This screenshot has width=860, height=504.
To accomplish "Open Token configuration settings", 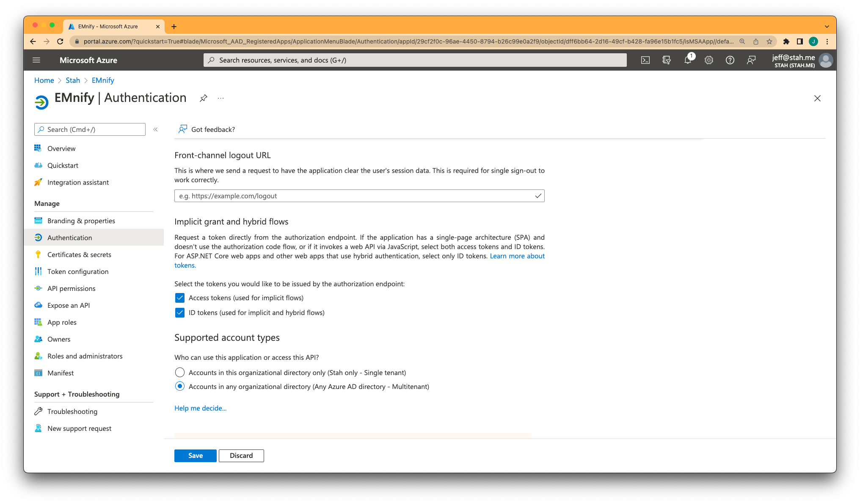I will (x=78, y=271).
